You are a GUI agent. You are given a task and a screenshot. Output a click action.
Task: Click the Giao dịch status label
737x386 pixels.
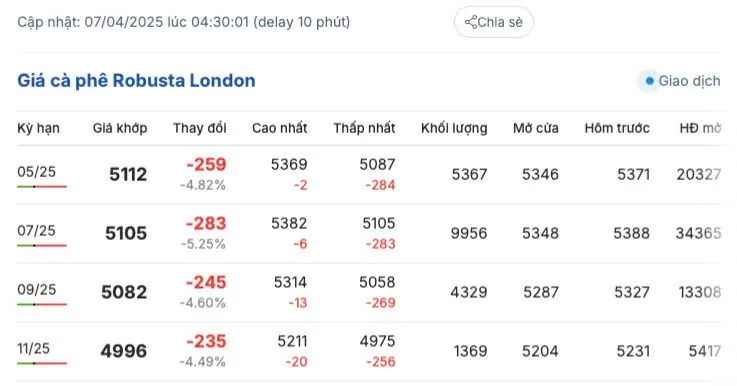tap(690, 81)
